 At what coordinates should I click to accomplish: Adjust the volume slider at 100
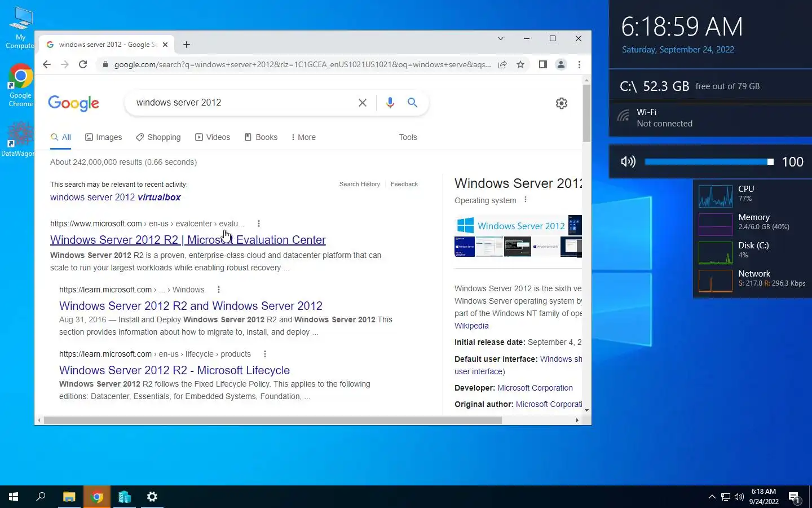click(709, 162)
